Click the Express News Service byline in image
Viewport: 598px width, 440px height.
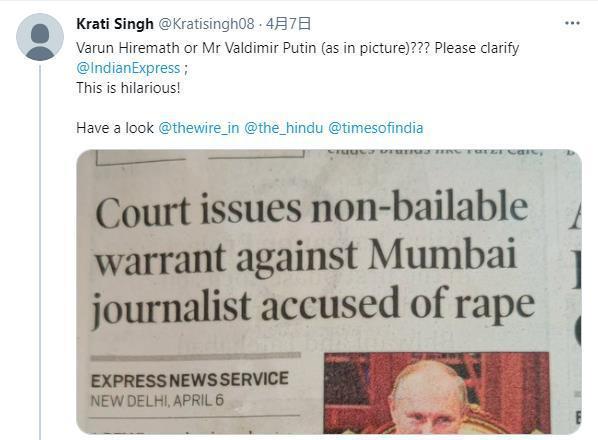tap(190, 380)
